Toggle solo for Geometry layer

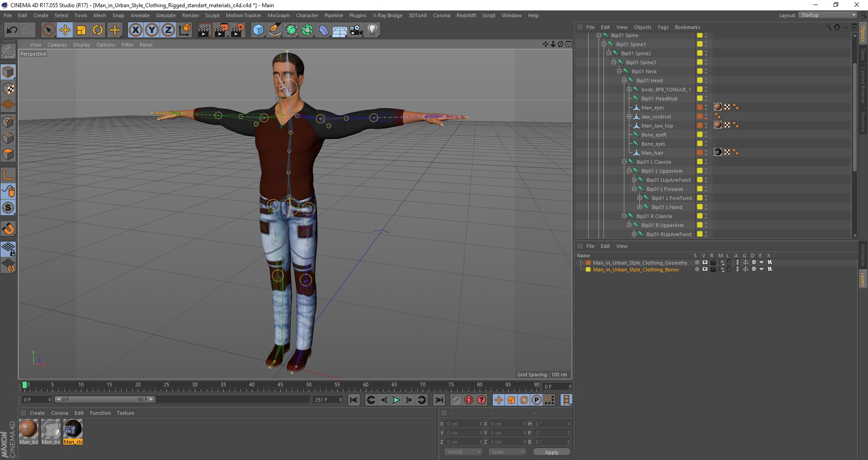point(697,262)
